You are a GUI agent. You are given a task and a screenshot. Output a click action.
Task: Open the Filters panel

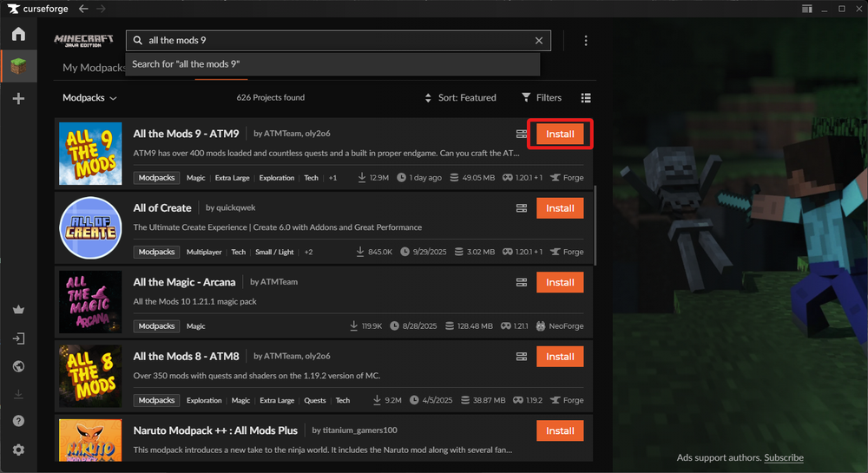tap(542, 98)
